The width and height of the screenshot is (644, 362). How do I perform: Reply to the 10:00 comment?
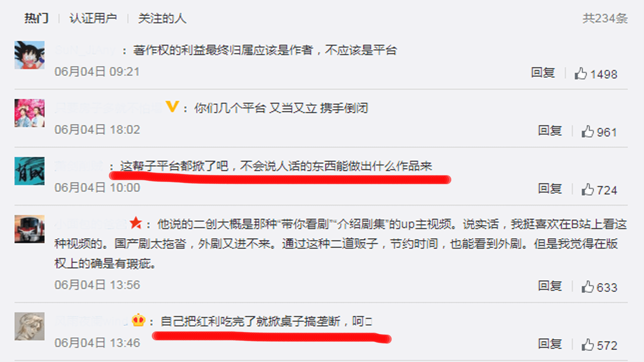550,189
